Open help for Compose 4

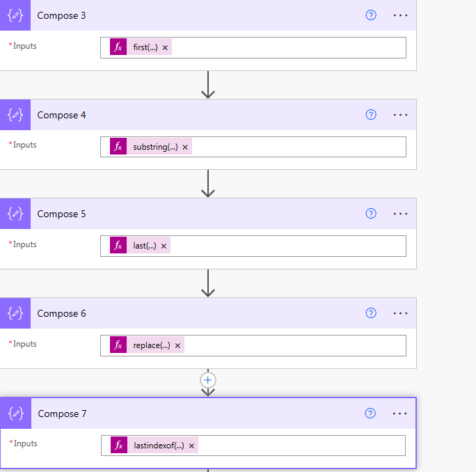[371, 115]
